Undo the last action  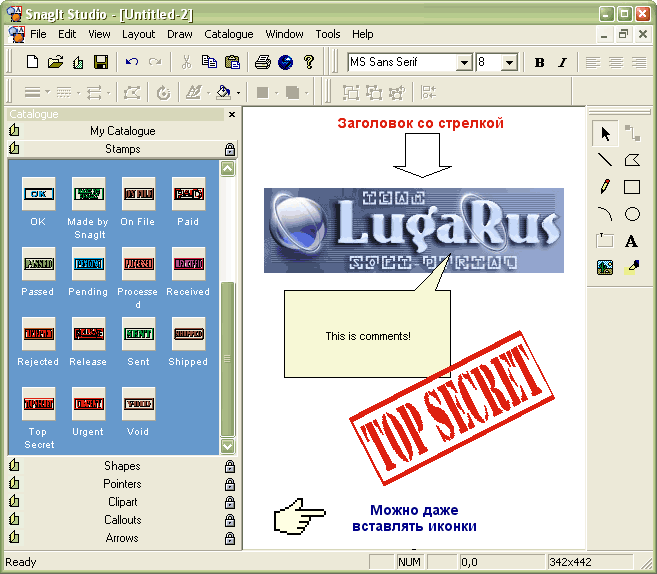(x=132, y=62)
